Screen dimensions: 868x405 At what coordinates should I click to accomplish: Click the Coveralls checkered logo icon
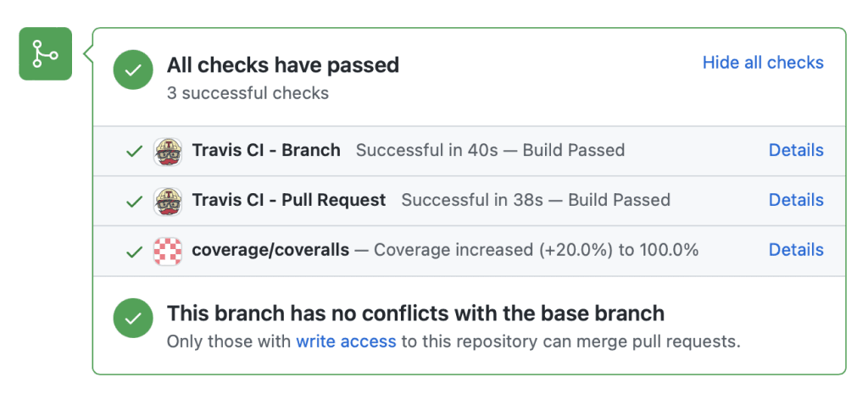[168, 251]
